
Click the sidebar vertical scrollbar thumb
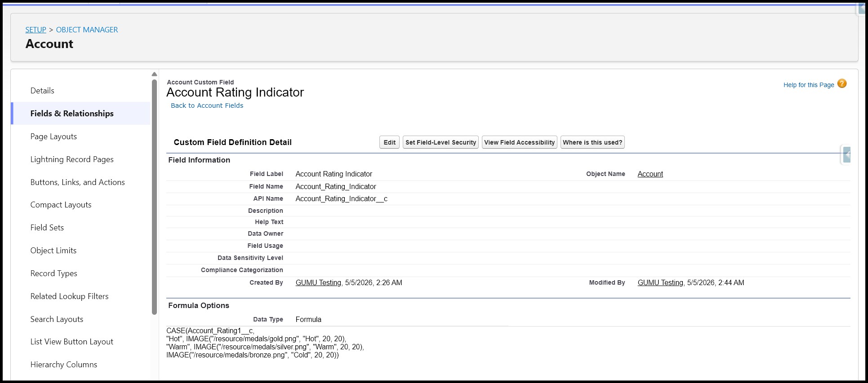coord(154,197)
